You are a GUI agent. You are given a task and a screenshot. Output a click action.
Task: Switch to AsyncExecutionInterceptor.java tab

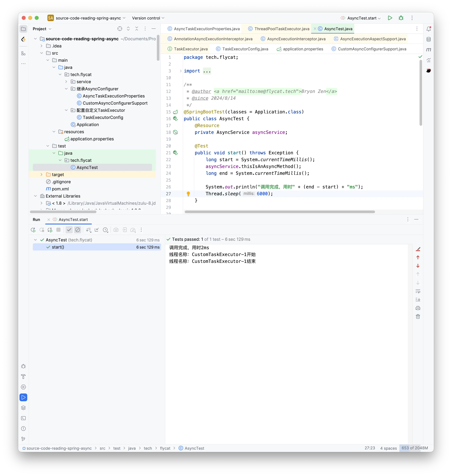pyautogui.click(x=293, y=39)
